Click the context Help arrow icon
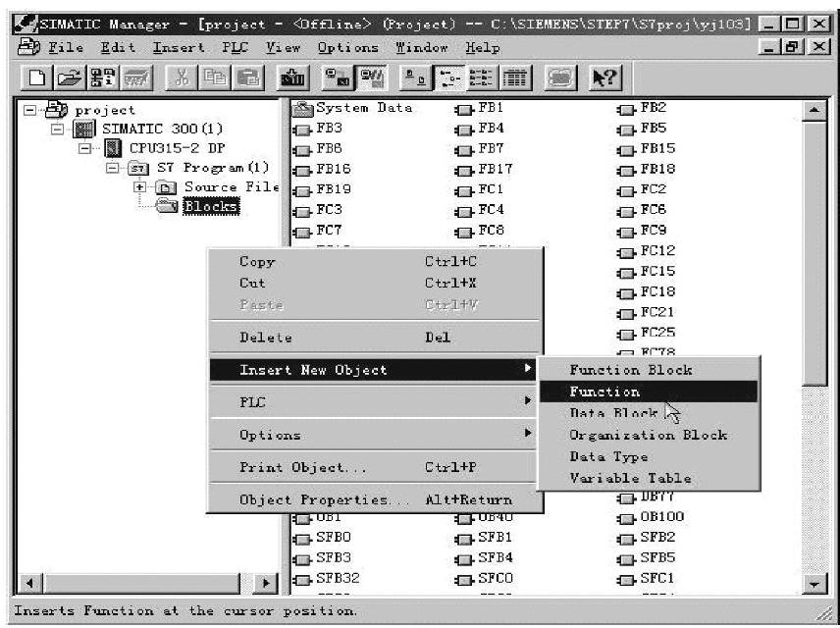Screen dimensions: 840x628 pyautogui.click(x=605, y=78)
